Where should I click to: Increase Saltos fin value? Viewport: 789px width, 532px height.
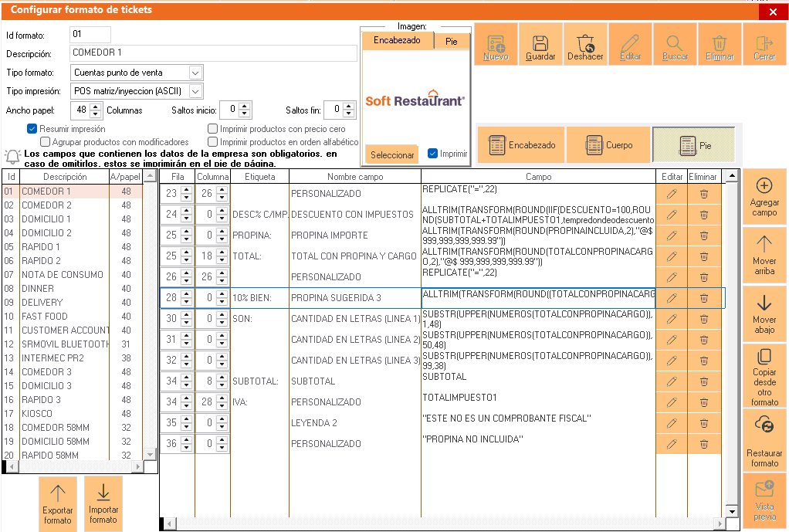pyautogui.click(x=349, y=107)
